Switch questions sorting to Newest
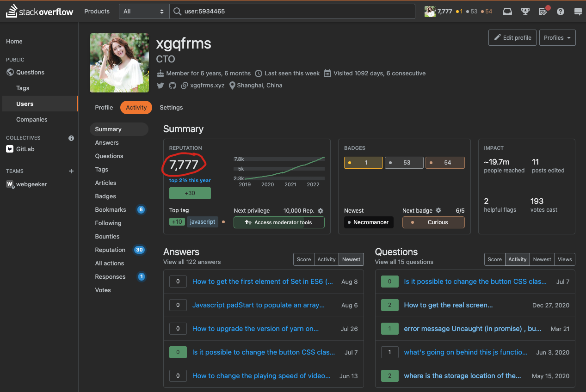The height and width of the screenshot is (392, 586). click(x=542, y=259)
